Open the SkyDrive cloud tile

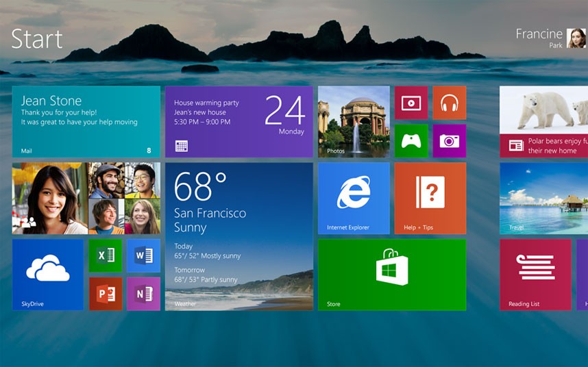[48, 275]
